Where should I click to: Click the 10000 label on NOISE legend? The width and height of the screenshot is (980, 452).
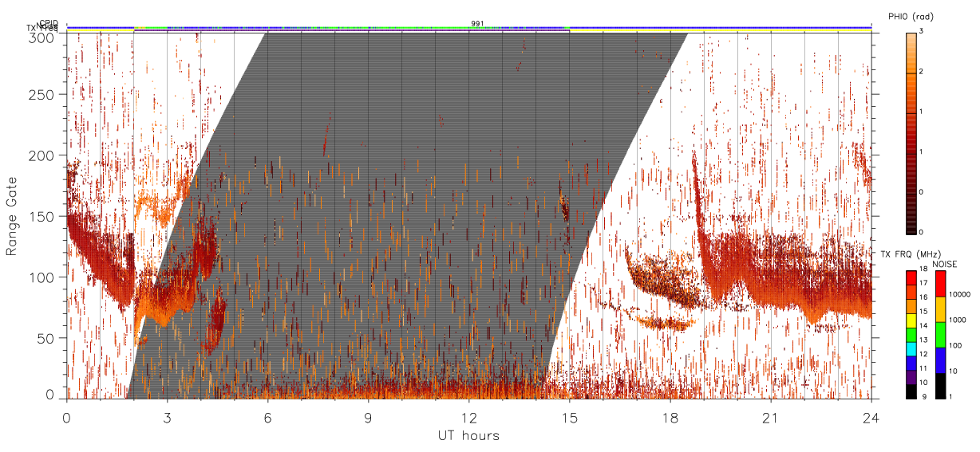point(958,295)
